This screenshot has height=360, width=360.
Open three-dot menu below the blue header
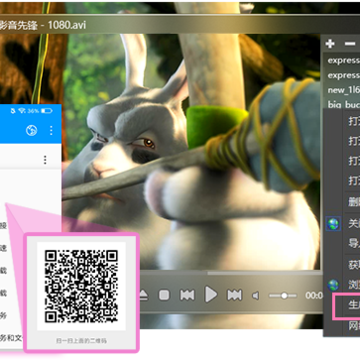tap(45, 160)
